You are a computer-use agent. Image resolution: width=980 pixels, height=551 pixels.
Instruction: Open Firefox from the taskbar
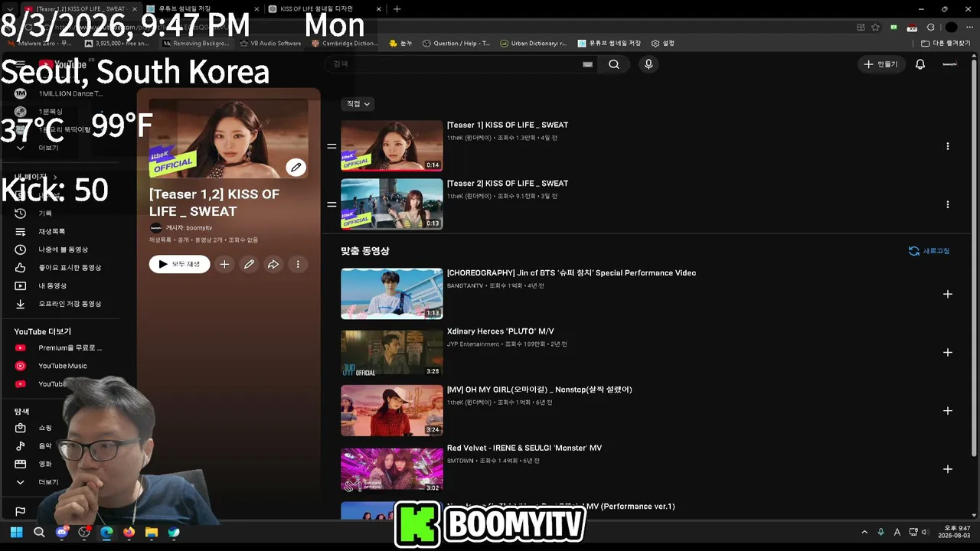tap(129, 532)
